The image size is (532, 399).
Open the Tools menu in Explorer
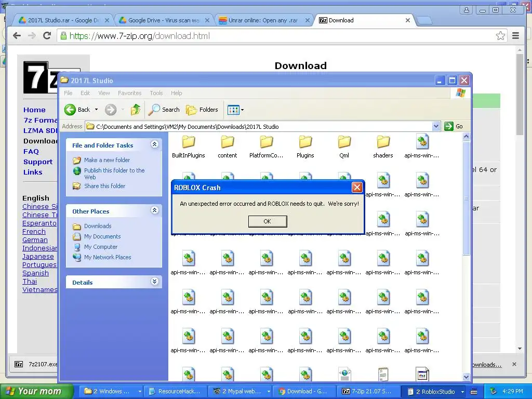[x=156, y=93]
